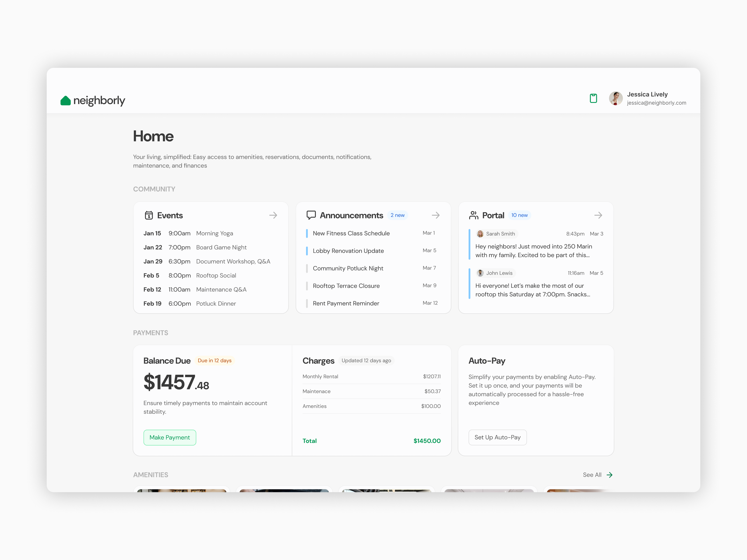Image resolution: width=747 pixels, height=560 pixels.
Task: Open Events card with arrow icon
Action: (x=273, y=215)
